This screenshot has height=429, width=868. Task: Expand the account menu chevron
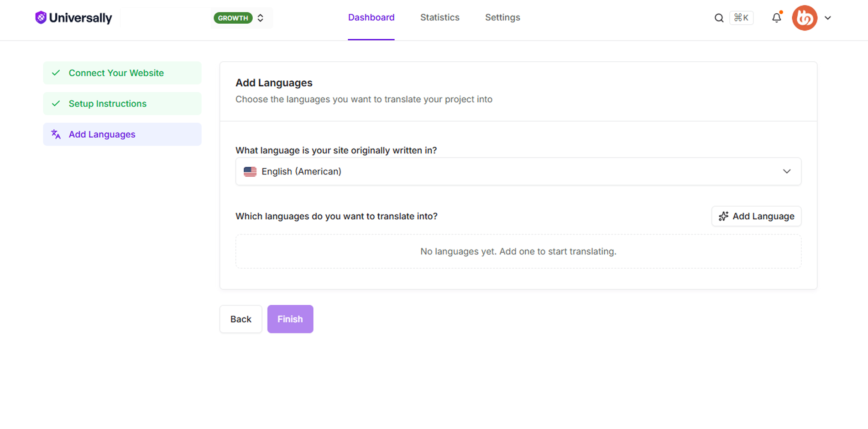click(828, 18)
